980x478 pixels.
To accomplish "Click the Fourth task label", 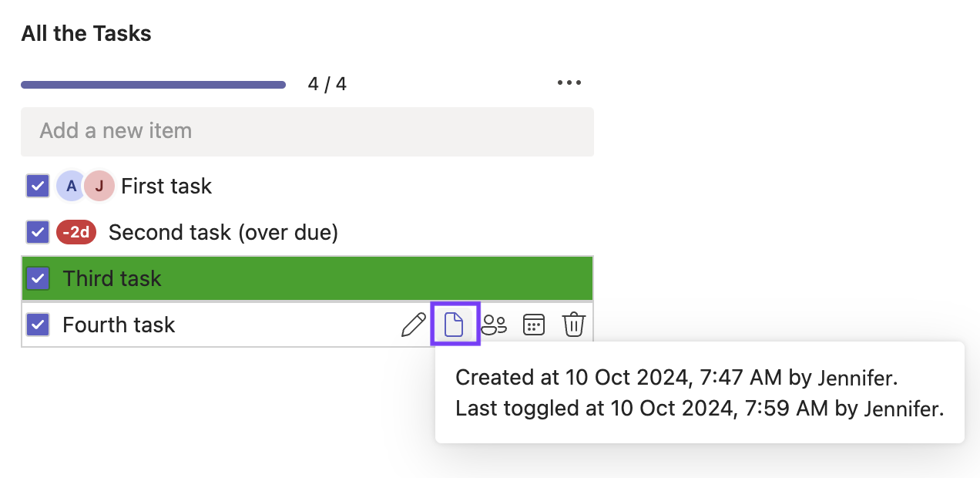I will 119,325.
